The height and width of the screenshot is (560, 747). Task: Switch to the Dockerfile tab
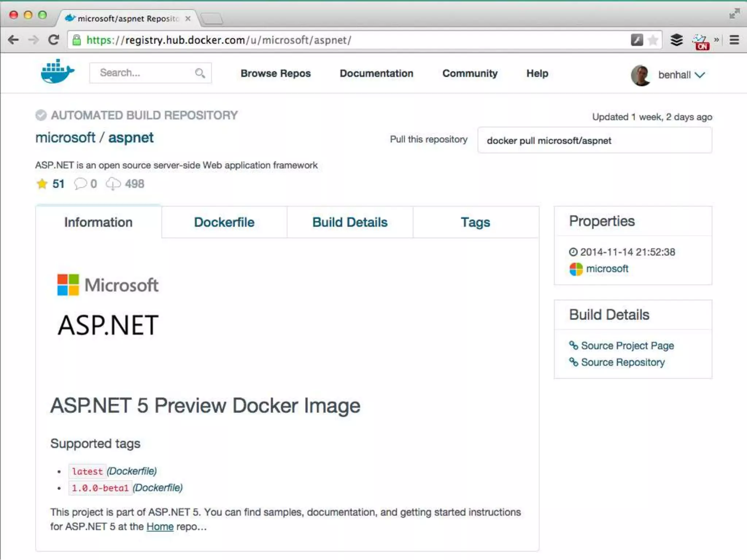pyautogui.click(x=224, y=222)
